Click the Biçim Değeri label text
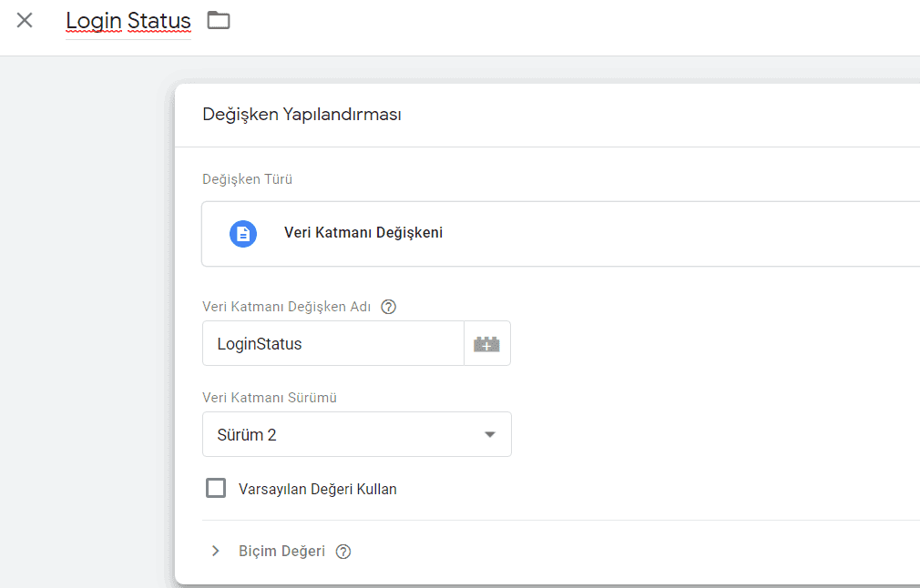Screen dimensions: 920x588 [x=281, y=552]
